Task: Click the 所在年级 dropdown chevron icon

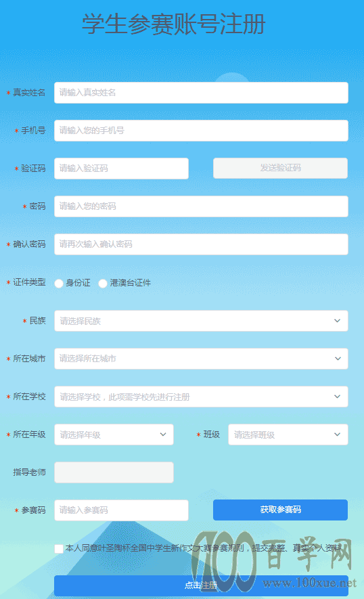Action: (163, 435)
